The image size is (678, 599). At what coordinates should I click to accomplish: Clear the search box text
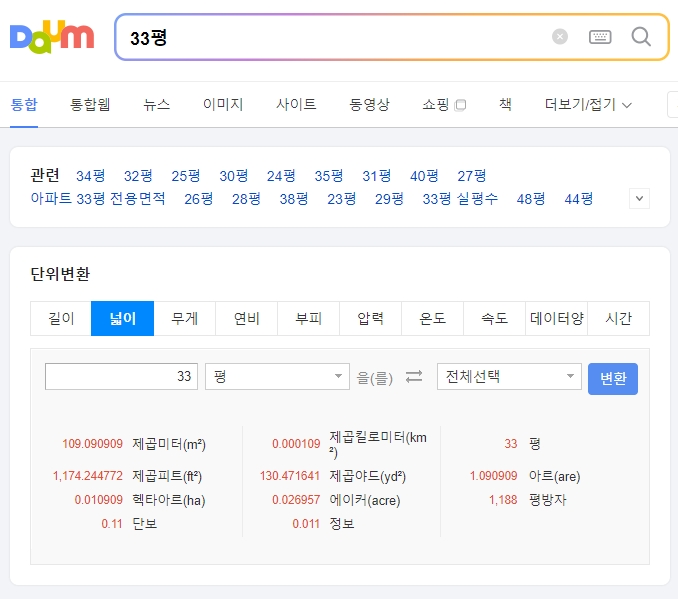click(560, 37)
